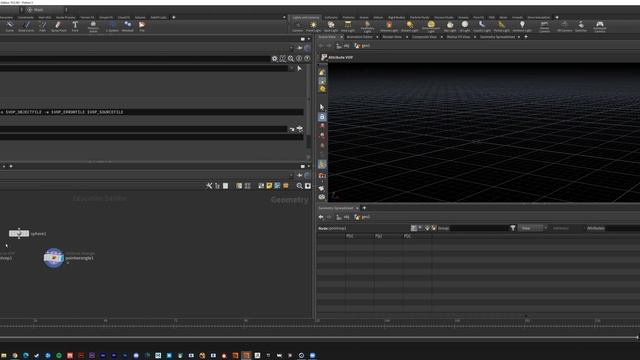Add a GI Light from the shelf

(x=464, y=27)
